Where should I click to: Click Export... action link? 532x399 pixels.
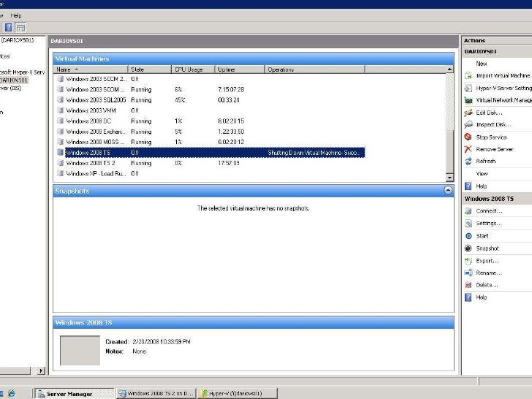pos(487,261)
